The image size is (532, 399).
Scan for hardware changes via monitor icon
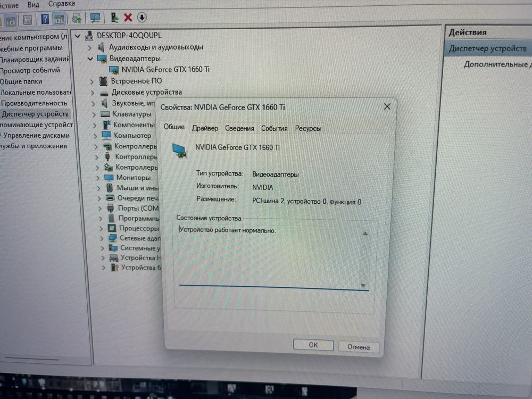tap(95, 18)
